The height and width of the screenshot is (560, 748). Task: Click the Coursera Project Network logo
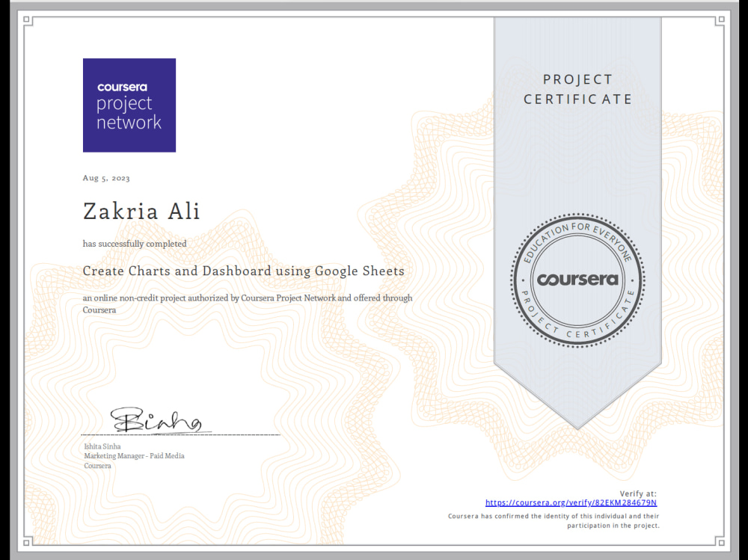(x=129, y=105)
